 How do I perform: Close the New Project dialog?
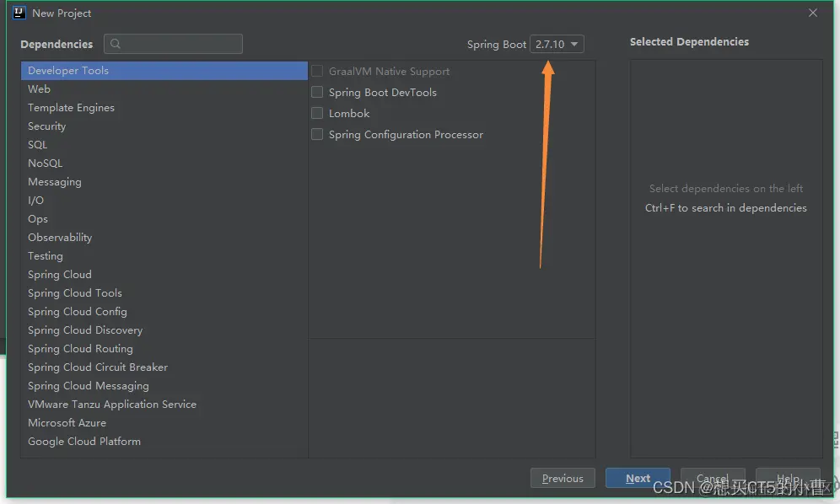pyautogui.click(x=813, y=13)
